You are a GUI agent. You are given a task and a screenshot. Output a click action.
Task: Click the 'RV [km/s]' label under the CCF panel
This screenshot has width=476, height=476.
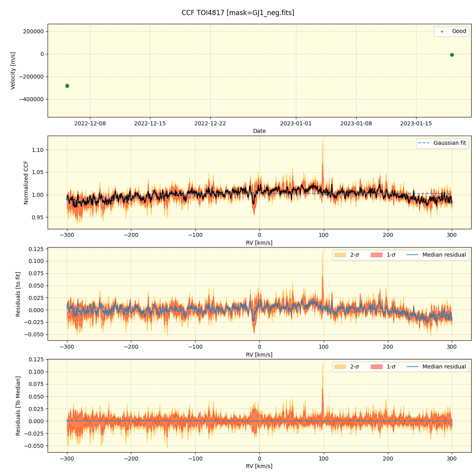259,243
